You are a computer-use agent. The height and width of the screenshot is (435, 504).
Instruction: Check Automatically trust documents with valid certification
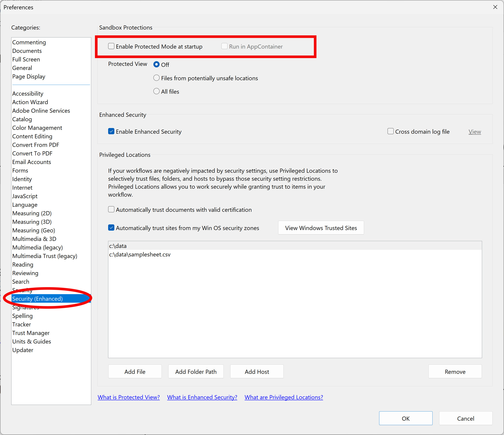point(111,209)
